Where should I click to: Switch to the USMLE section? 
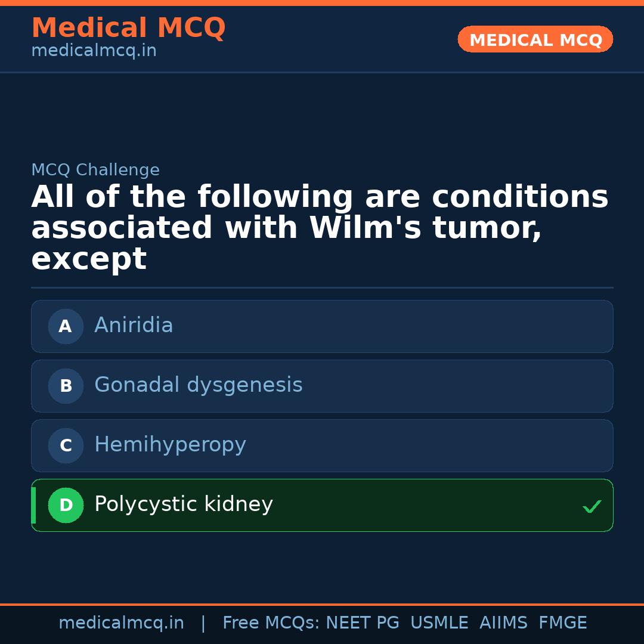(439, 623)
